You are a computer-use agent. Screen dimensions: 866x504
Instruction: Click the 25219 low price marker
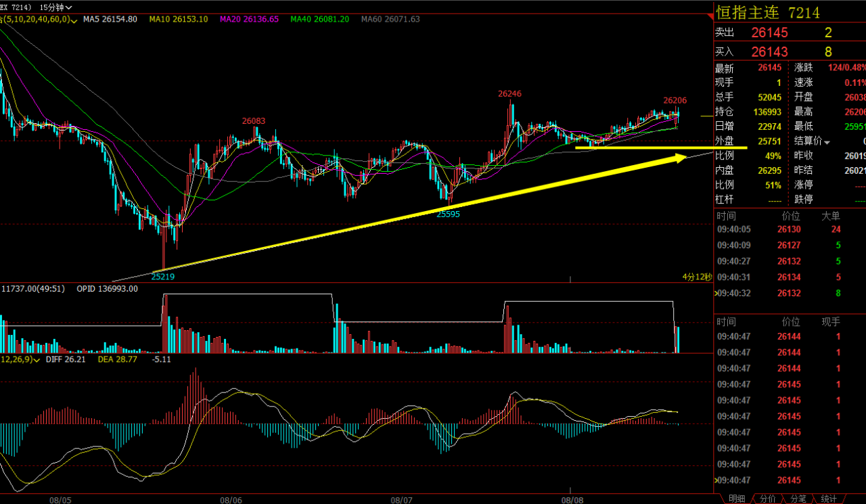[x=163, y=276]
